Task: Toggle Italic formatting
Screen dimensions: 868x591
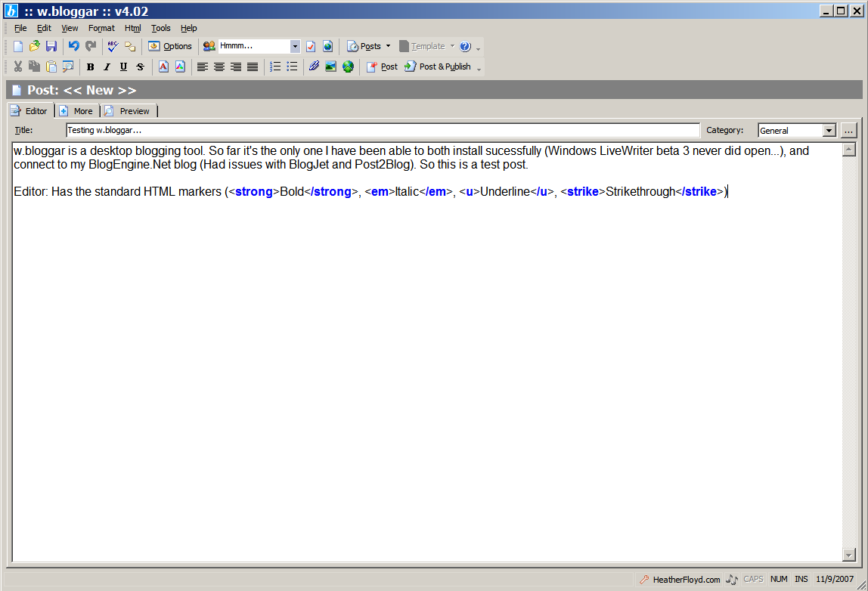Action: [x=107, y=67]
